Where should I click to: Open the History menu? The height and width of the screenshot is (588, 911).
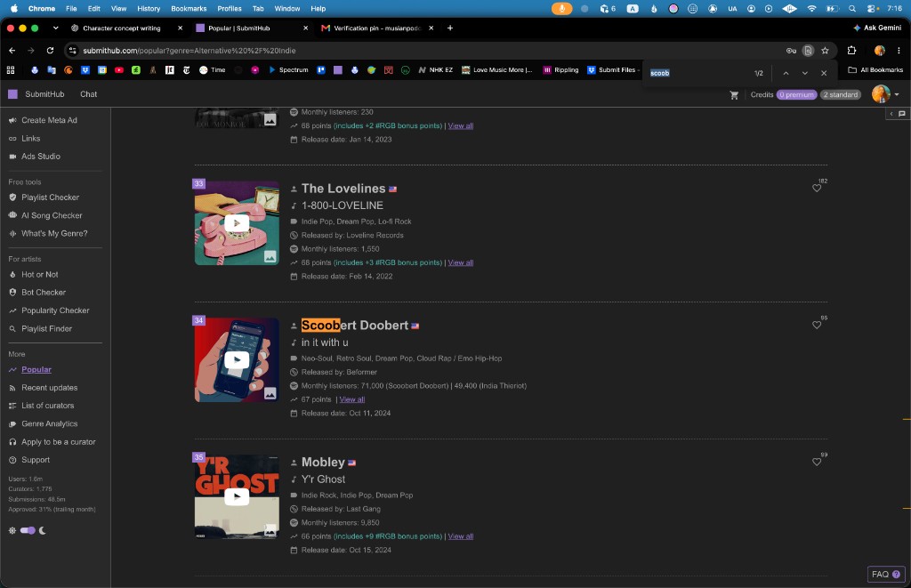pos(149,9)
